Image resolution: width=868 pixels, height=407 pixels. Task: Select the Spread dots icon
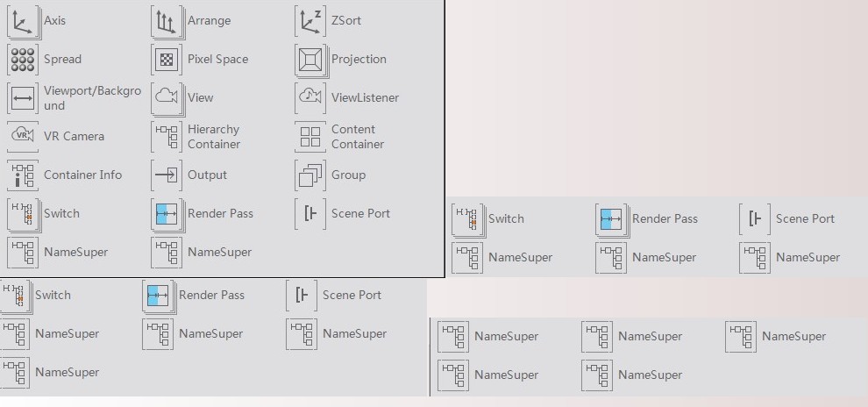[x=23, y=60]
